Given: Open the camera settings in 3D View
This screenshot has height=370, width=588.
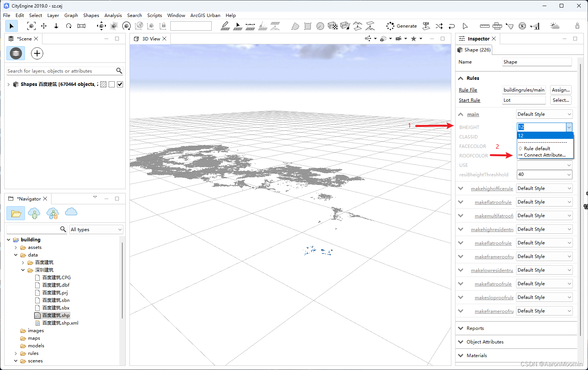Looking at the screenshot, I should click(398, 39).
